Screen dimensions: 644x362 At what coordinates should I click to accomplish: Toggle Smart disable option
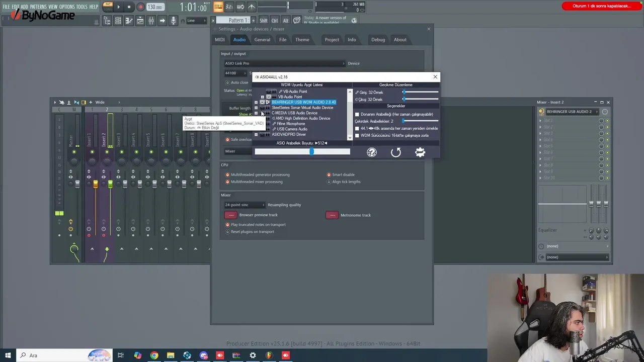coord(329,174)
